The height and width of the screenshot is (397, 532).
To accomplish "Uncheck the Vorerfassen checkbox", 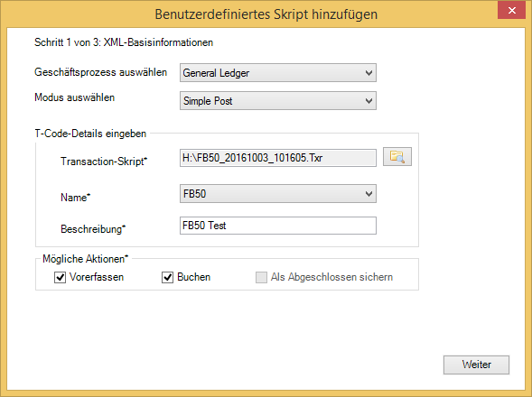I will (x=60, y=277).
